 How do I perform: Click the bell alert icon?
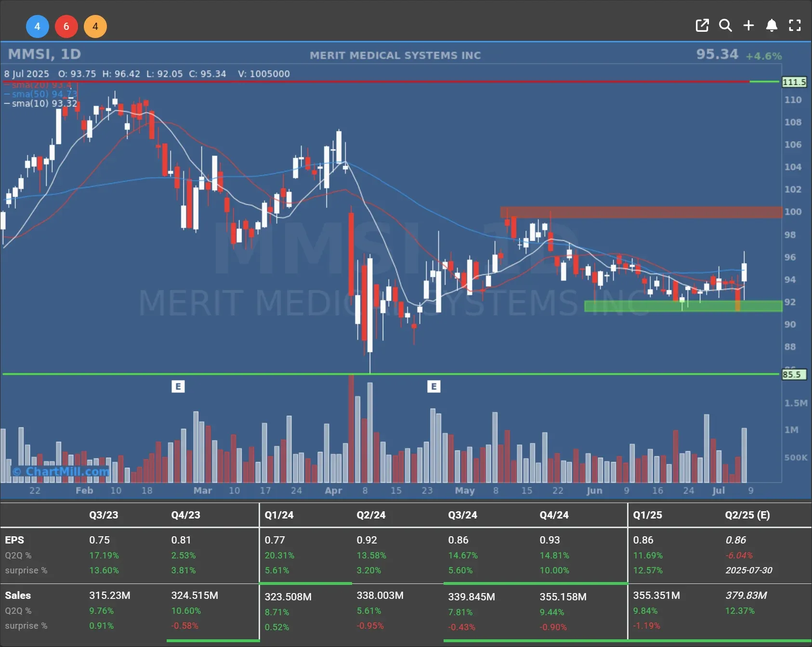tap(772, 26)
